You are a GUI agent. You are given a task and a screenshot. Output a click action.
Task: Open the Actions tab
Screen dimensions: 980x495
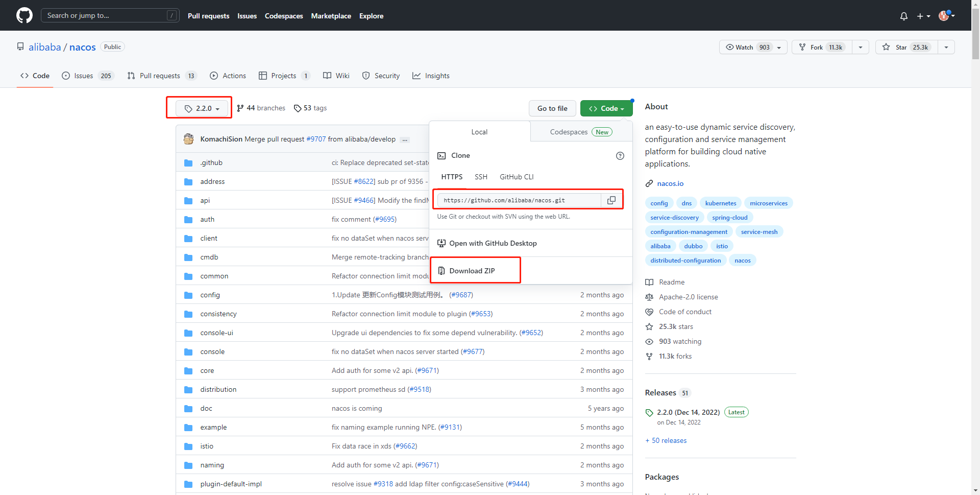(228, 76)
